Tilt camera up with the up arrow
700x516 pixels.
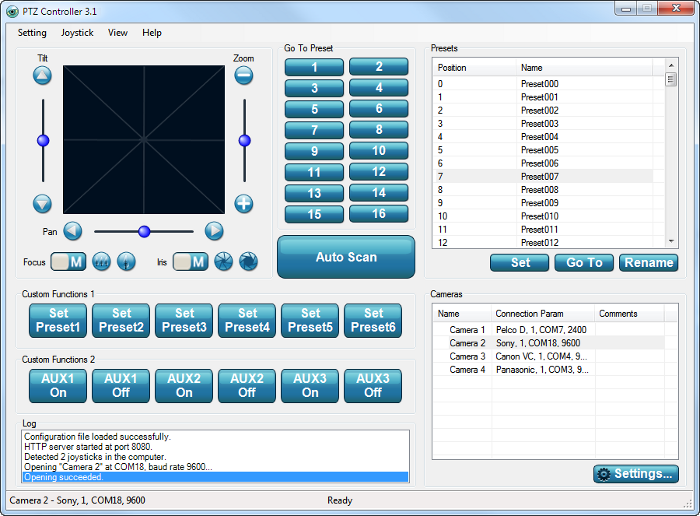pyautogui.click(x=42, y=75)
